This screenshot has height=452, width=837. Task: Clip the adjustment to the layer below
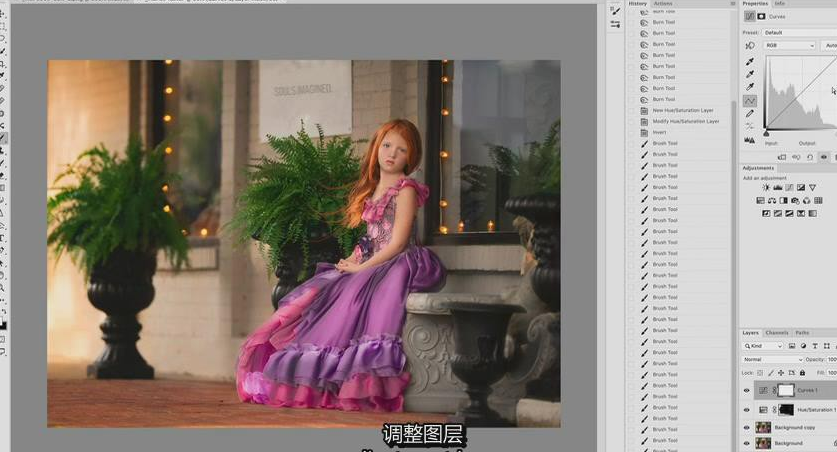(782, 157)
